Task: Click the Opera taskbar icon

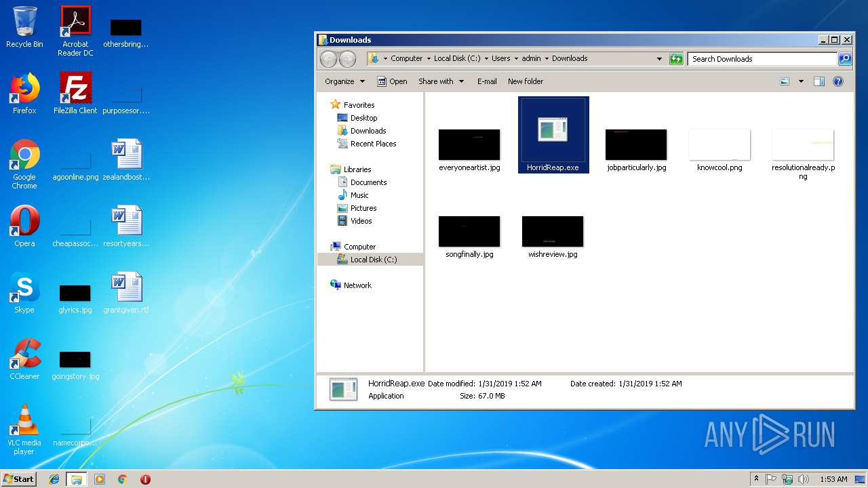Action: (x=145, y=479)
